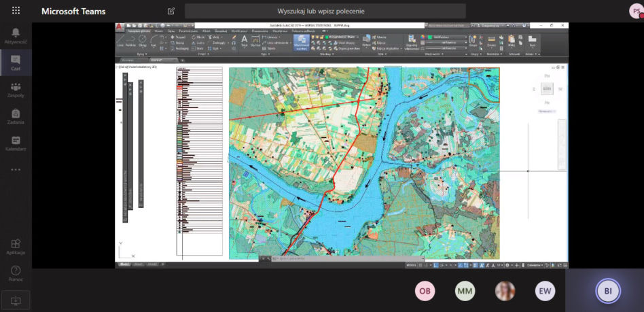Open Aktywność in the Teams sidebar
This screenshot has height=312, width=644.
click(x=16, y=36)
